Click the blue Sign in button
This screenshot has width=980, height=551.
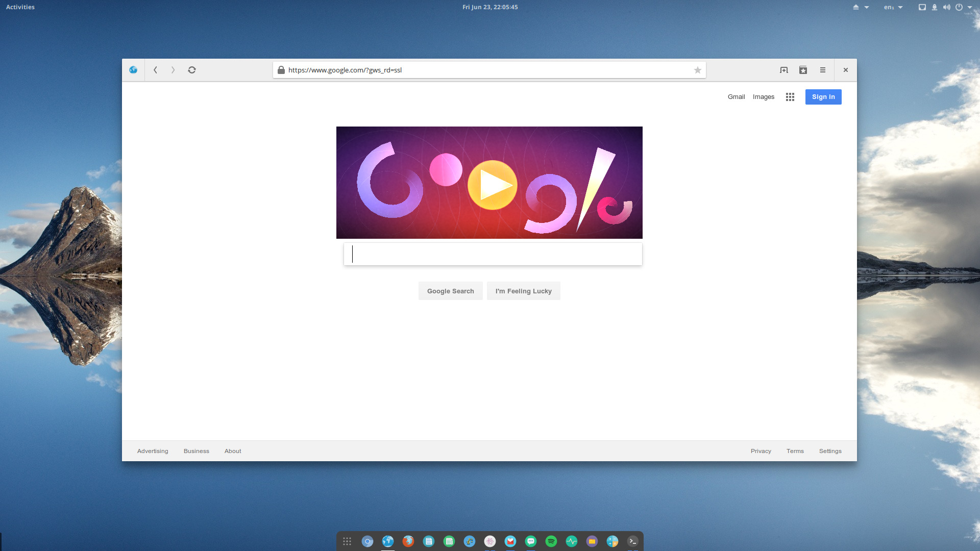(x=823, y=97)
